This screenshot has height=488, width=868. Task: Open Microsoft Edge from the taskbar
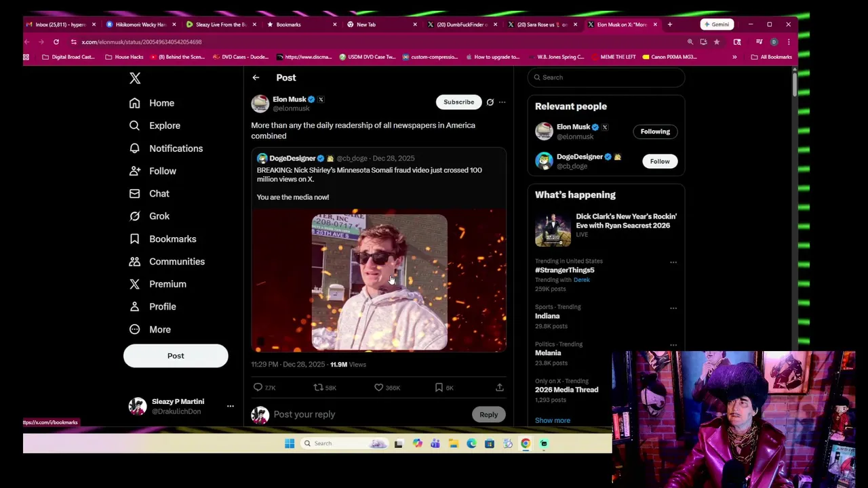(471, 444)
